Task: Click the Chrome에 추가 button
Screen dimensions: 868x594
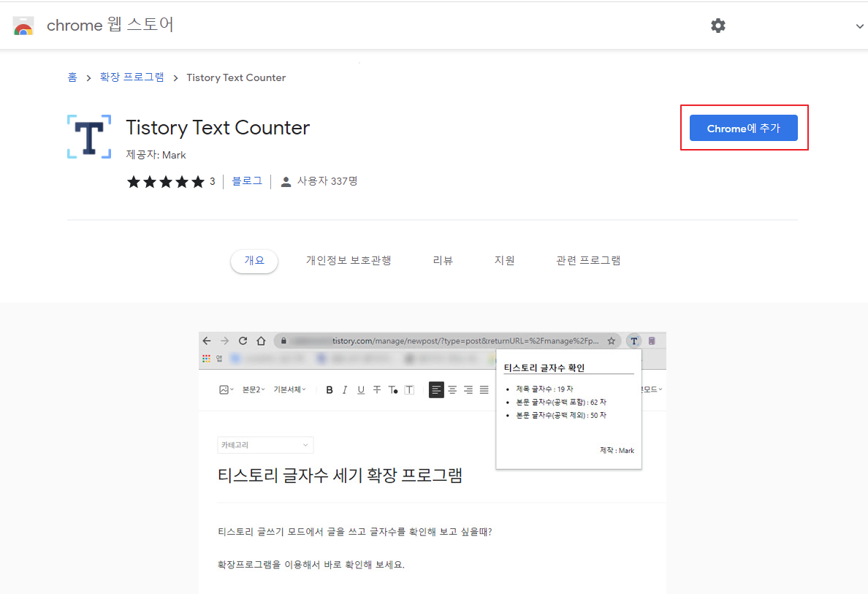Action: (x=744, y=127)
